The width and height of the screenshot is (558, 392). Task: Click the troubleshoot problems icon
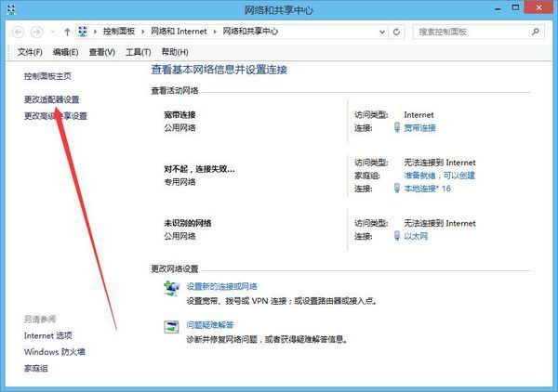[171, 327]
